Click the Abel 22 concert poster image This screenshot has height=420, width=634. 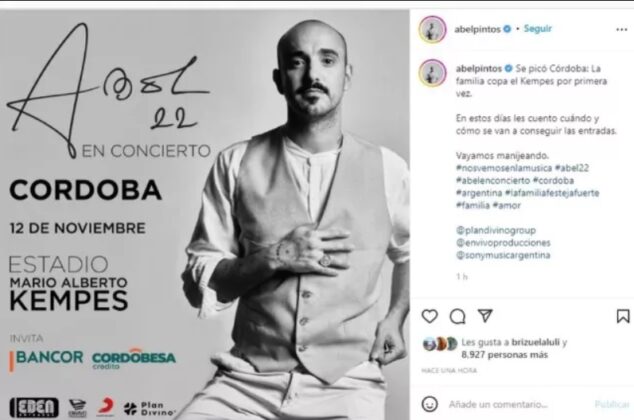(x=205, y=214)
